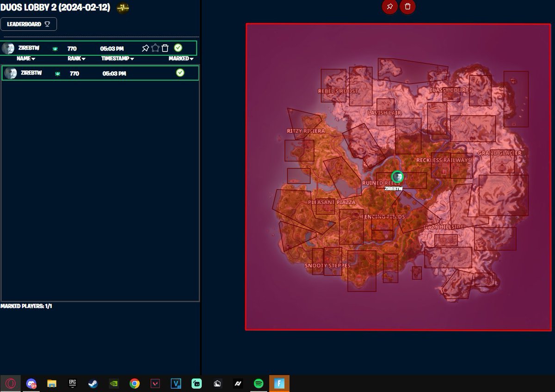Click rank value 770 in the pinned row

pyautogui.click(x=72, y=49)
